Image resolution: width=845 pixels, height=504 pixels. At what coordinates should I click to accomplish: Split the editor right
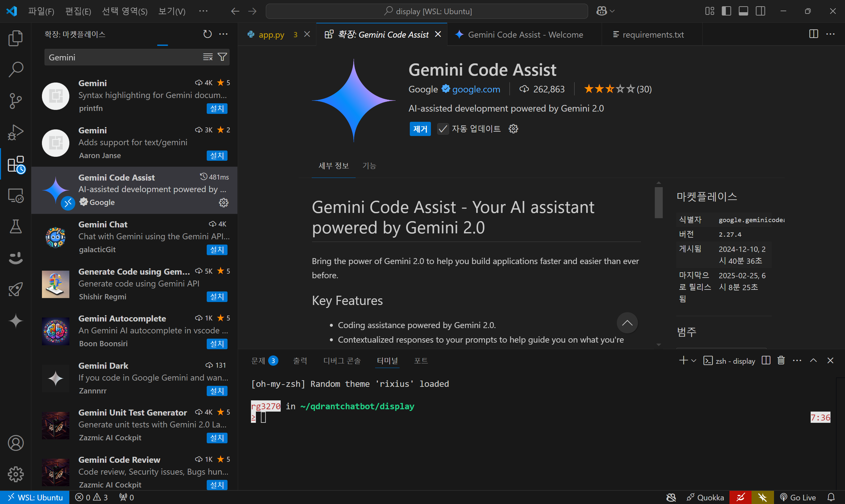[814, 34]
